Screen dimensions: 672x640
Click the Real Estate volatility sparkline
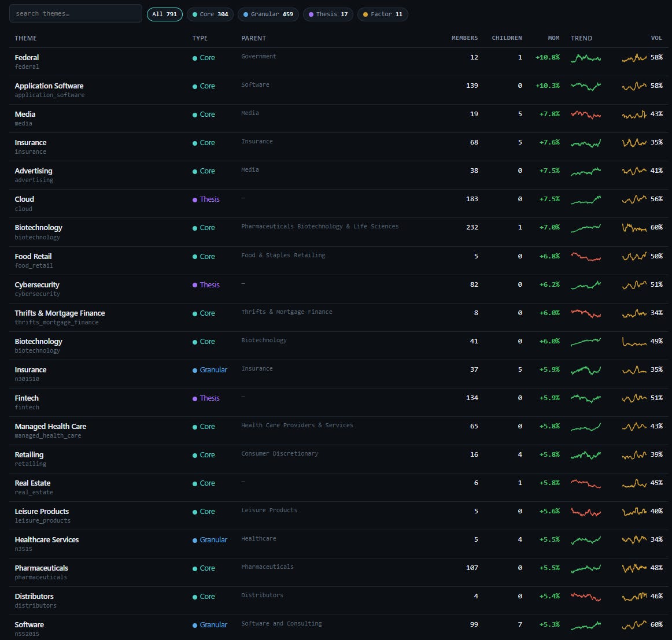pyautogui.click(x=634, y=483)
